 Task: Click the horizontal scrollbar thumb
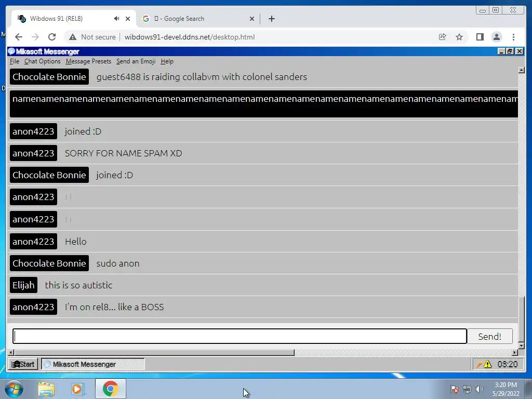pos(154,353)
